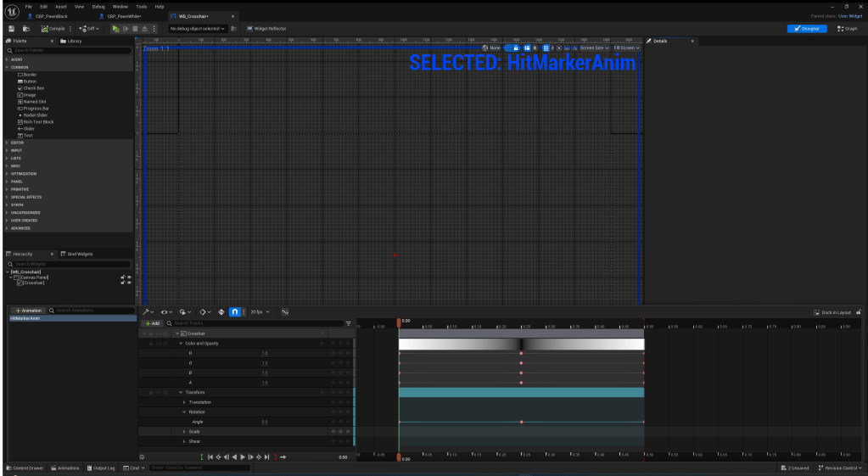
Task: Expand the Translation track
Action: [x=184, y=402]
